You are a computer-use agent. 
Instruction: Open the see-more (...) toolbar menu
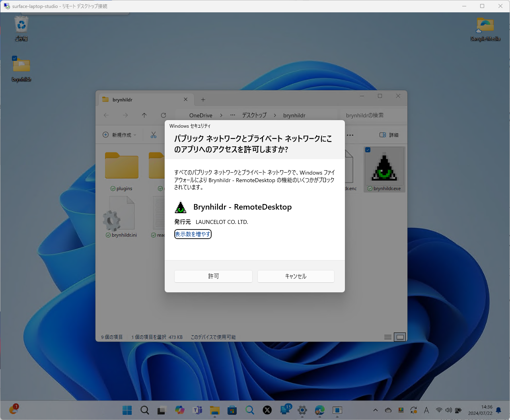click(350, 135)
